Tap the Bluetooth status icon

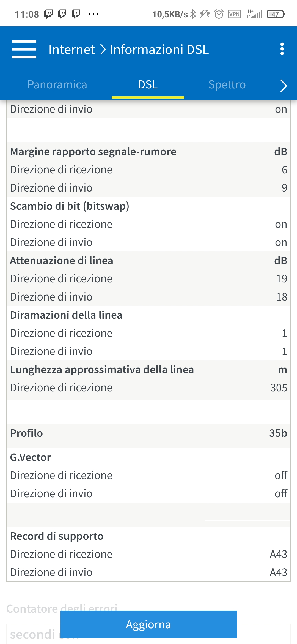[x=193, y=14]
